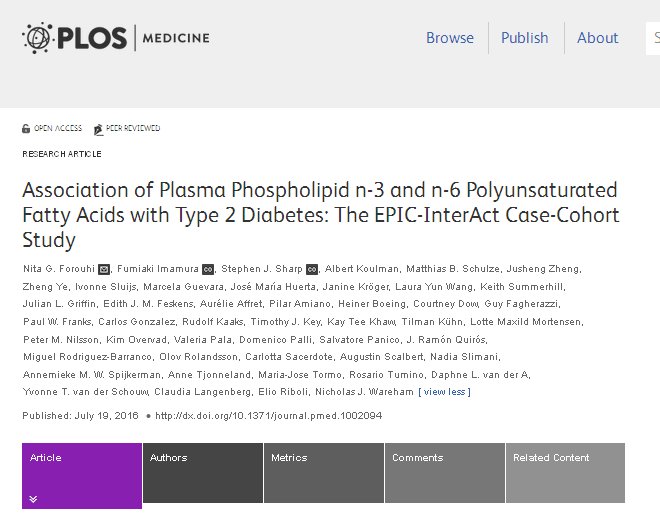Open the About menu
Viewport: 660px width, 522px height.
(x=598, y=38)
